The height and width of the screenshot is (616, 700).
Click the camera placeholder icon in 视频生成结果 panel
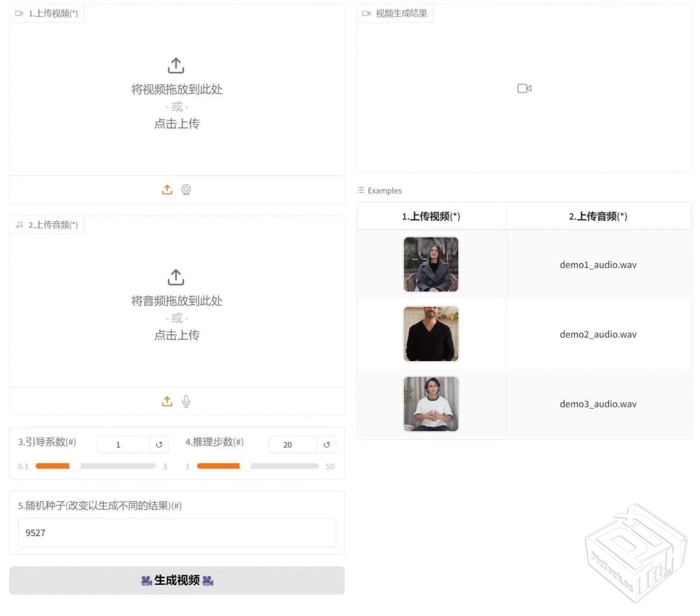click(x=524, y=88)
